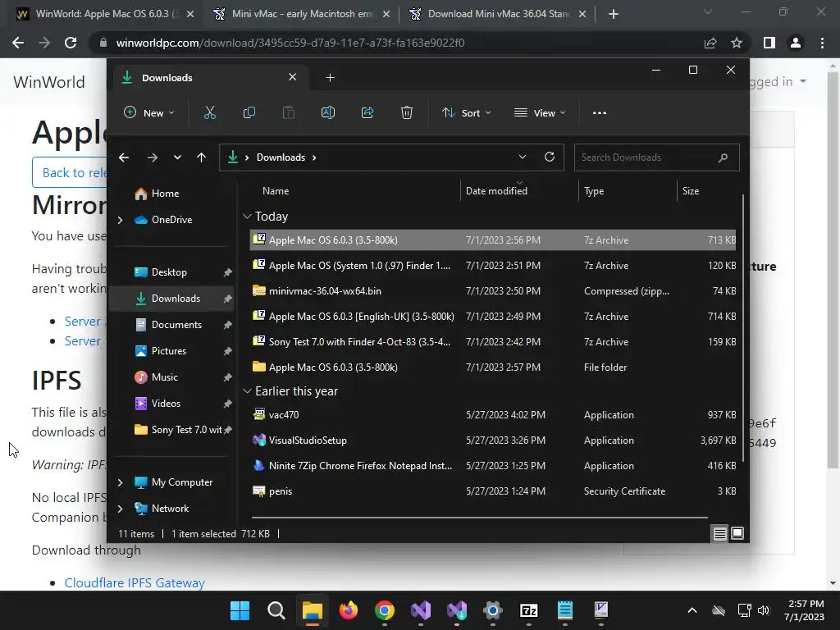Expand Network in navigation pane
Image resolution: width=840 pixels, height=630 pixels.
120,509
